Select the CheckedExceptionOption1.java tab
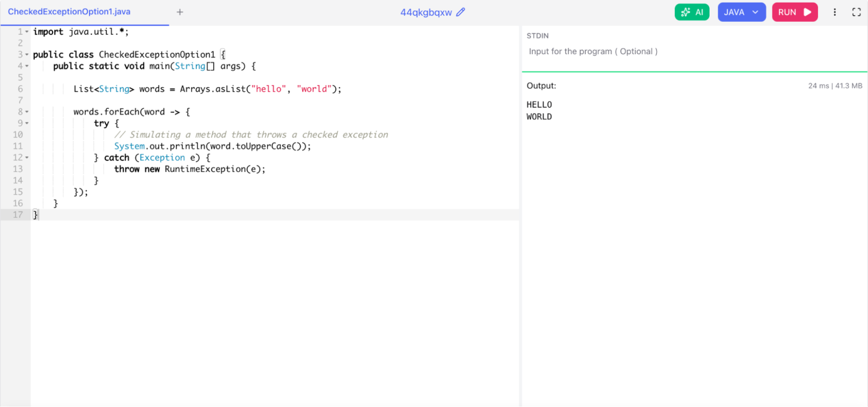The image size is (868, 407). [69, 12]
